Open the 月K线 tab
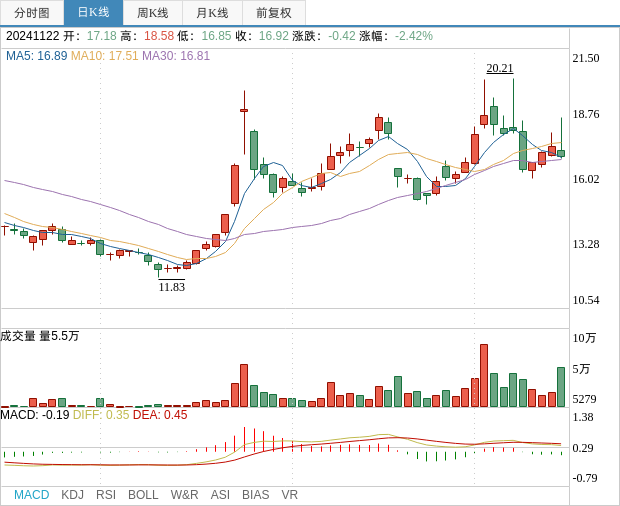This screenshot has width=620, height=506. point(212,13)
